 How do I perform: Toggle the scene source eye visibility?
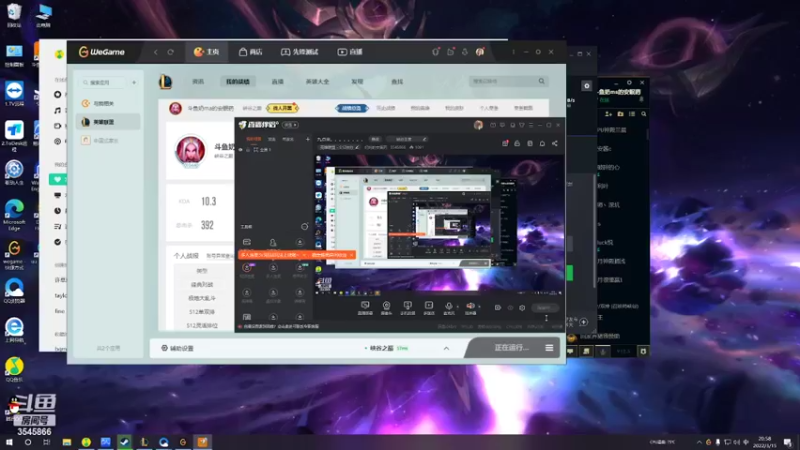point(241,150)
